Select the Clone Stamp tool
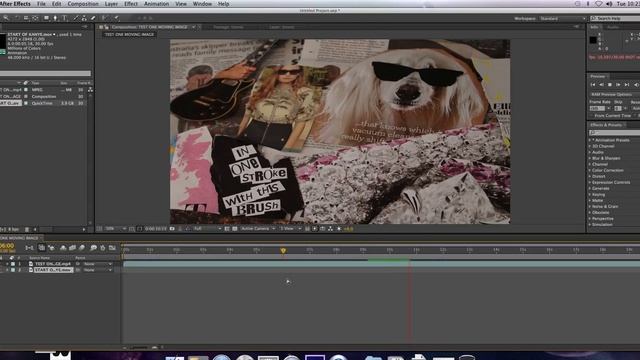 (84, 18)
